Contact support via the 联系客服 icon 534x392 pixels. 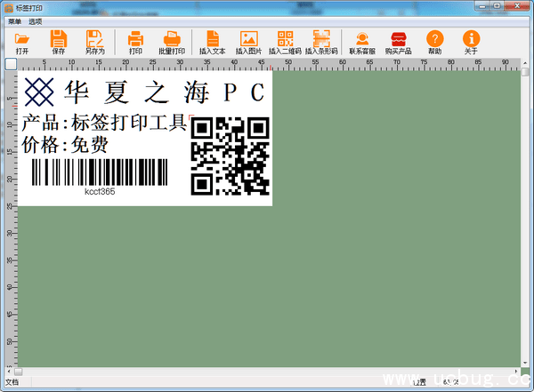coord(362,42)
